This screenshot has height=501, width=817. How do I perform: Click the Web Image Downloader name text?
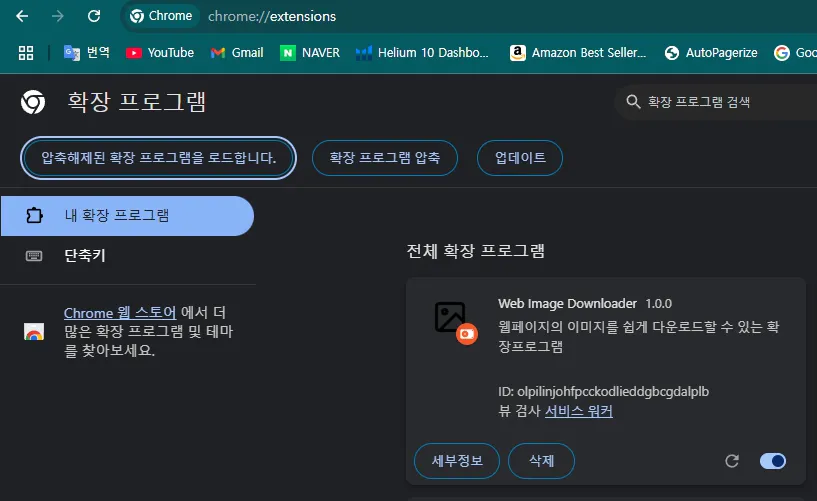coord(567,304)
